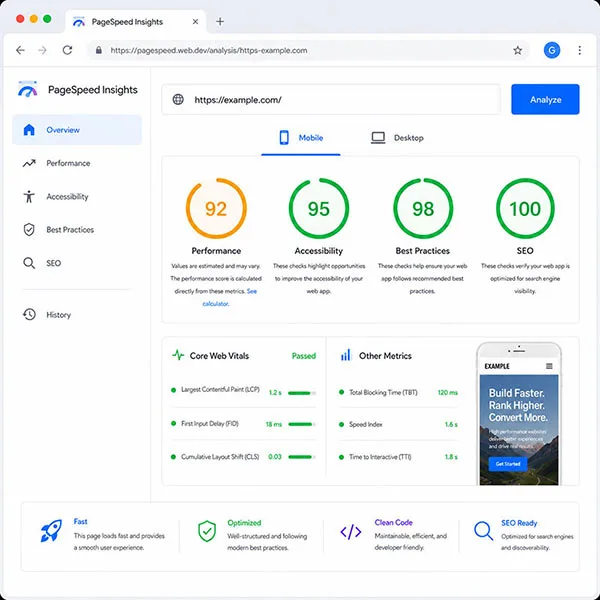The height and width of the screenshot is (600, 600).
Task: Click the Speed Index metric row
Action: tap(398, 424)
